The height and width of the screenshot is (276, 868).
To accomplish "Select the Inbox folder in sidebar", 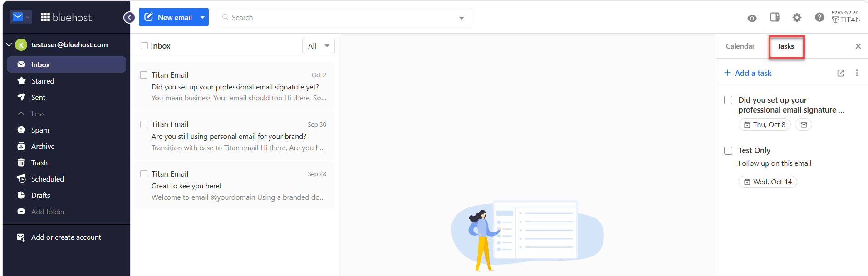I will click(x=66, y=64).
